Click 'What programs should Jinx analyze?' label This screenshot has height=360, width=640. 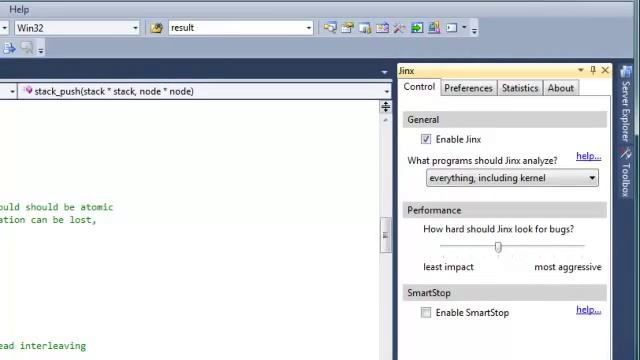click(x=482, y=161)
